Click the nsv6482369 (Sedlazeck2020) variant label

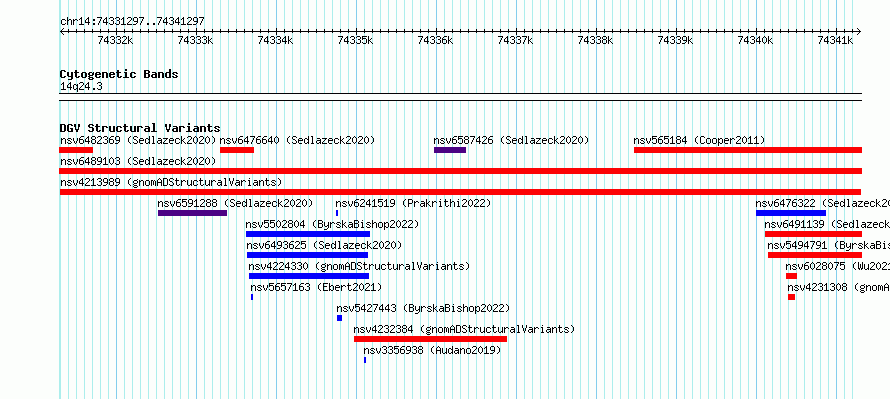click(138, 140)
